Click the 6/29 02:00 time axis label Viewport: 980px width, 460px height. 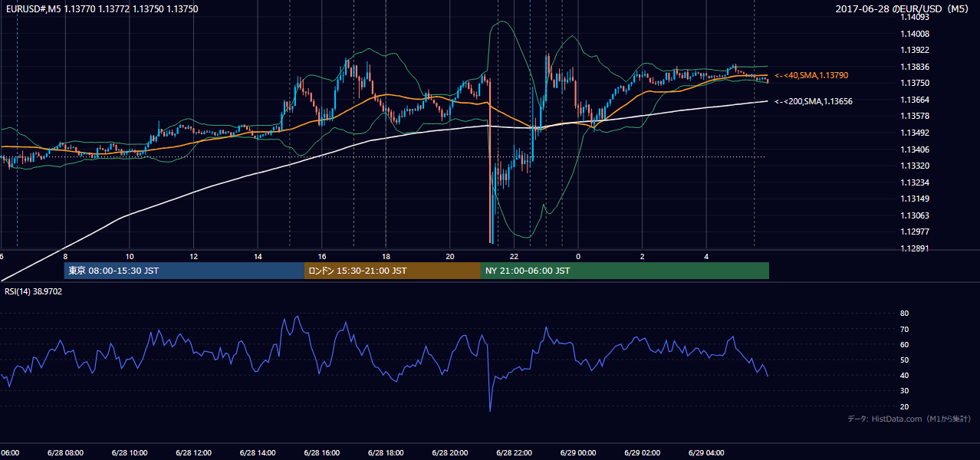pyautogui.click(x=643, y=453)
